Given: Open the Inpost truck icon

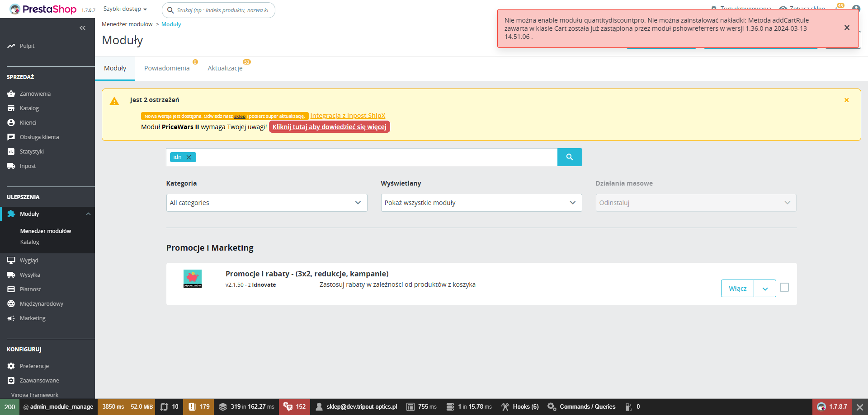Looking at the screenshot, I should (11, 166).
